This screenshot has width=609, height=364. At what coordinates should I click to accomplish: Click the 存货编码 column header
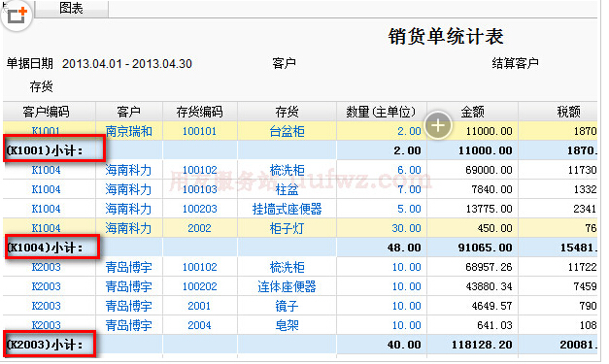[x=199, y=112]
